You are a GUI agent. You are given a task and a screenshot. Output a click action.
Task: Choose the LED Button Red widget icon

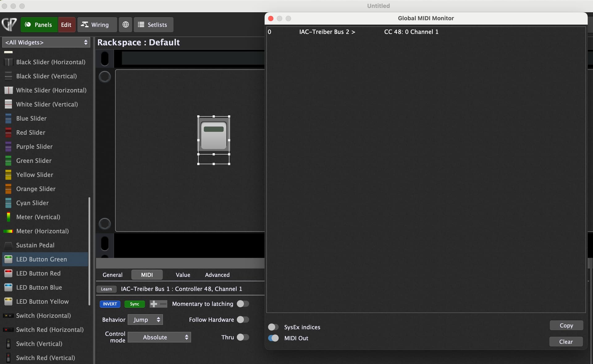[8, 273]
